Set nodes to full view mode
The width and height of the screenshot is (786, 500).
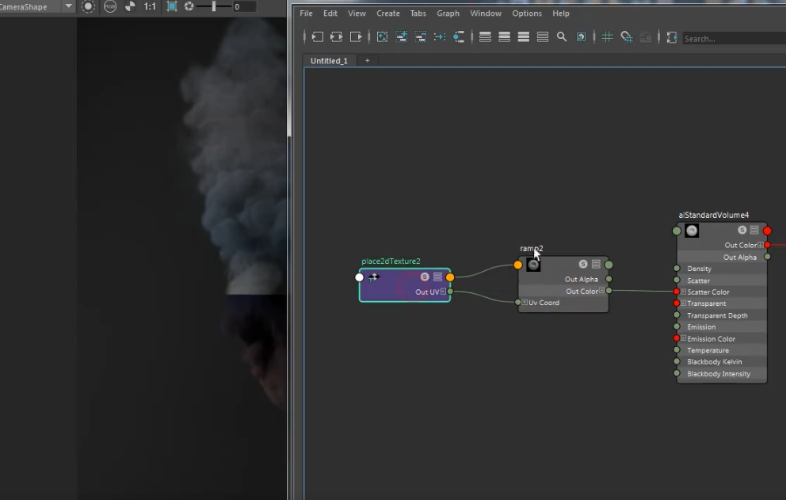point(523,37)
